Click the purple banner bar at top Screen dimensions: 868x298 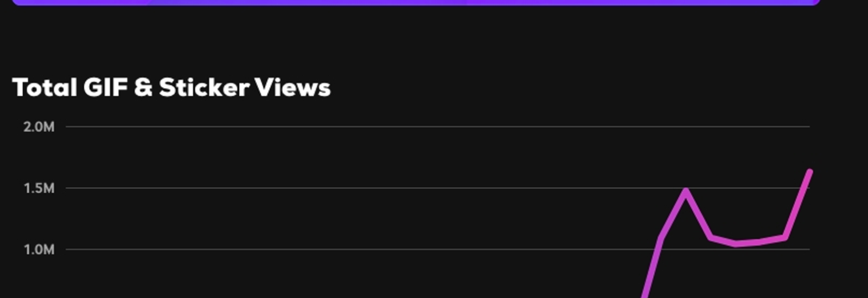pyautogui.click(x=416, y=2)
